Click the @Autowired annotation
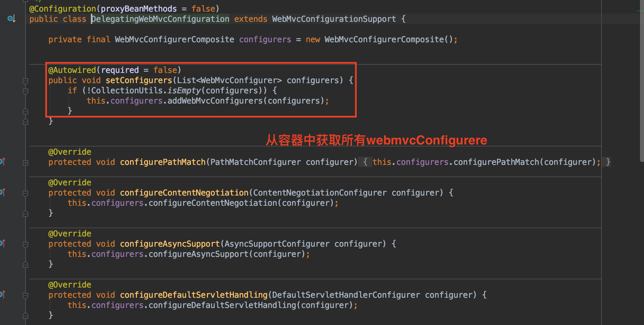 [72, 70]
